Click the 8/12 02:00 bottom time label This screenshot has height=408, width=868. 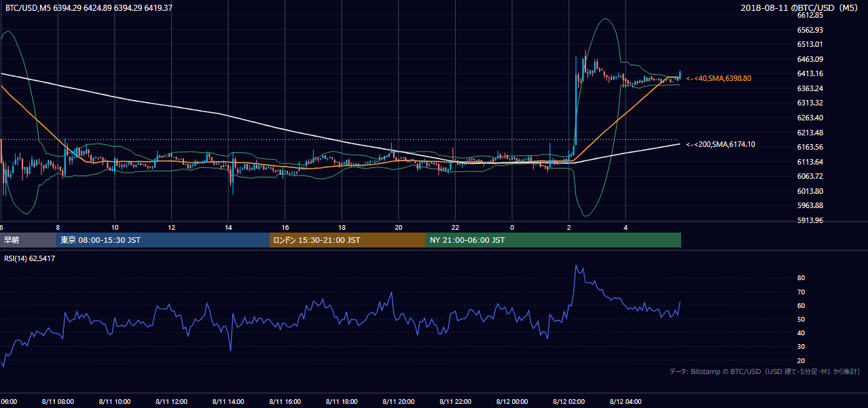[x=569, y=402]
